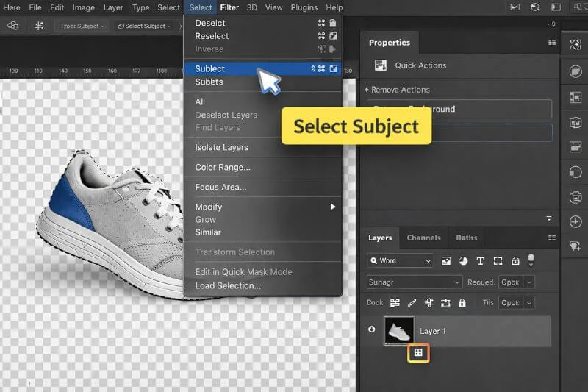This screenshot has width=588, height=392.
Task: Filter layers by smart object lock icon
Action: tap(515, 260)
